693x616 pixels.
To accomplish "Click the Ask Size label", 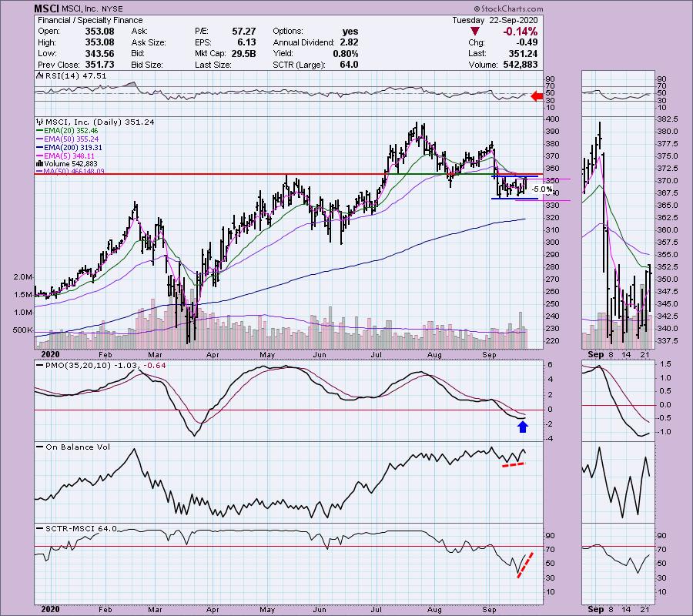I will [149, 42].
